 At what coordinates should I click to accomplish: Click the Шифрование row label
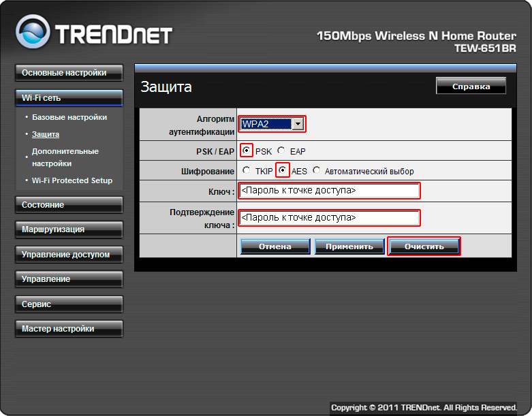coord(207,171)
